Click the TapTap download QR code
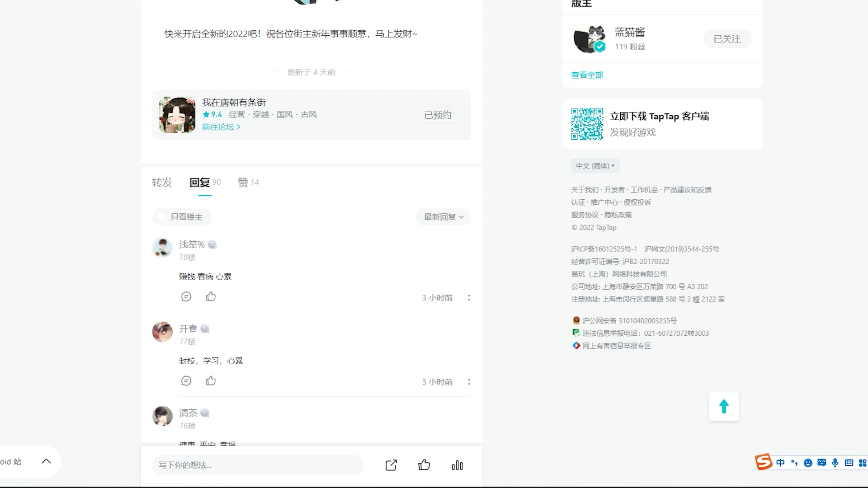Image resolution: width=868 pixels, height=488 pixels. click(x=587, y=123)
